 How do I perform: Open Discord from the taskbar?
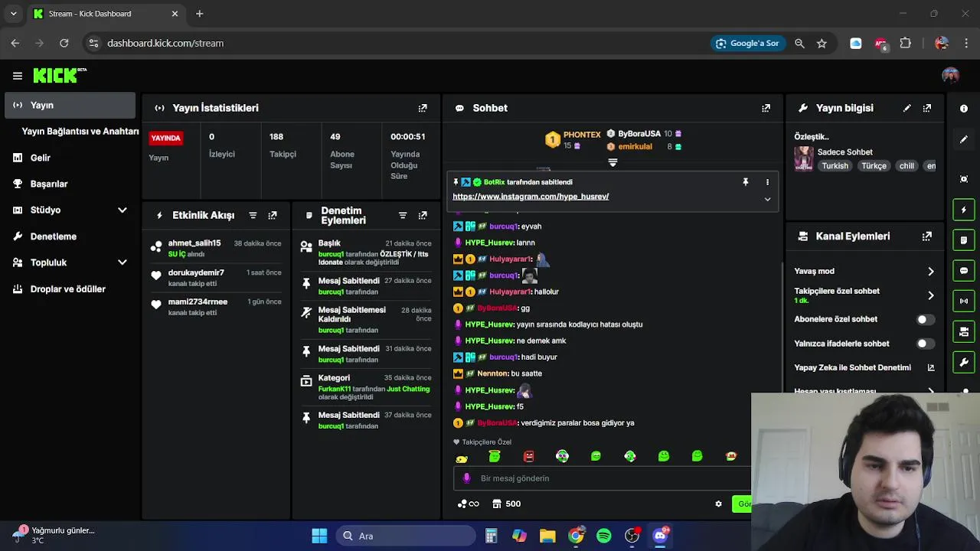pyautogui.click(x=660, y=536)
